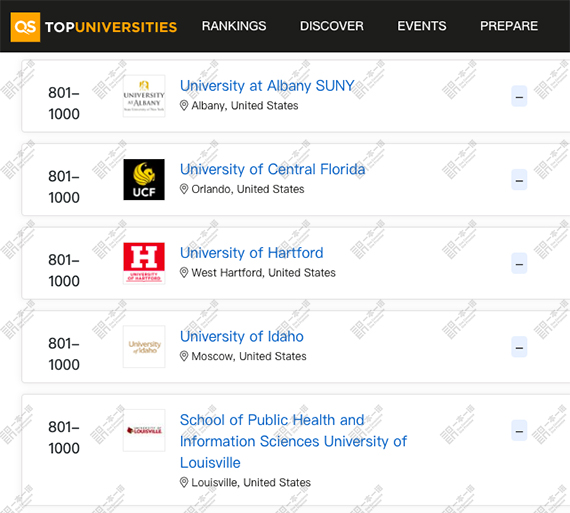This screenshot has height=513, width=570.
Task: Click the University of Idaho logo
Action: point(144,347)
